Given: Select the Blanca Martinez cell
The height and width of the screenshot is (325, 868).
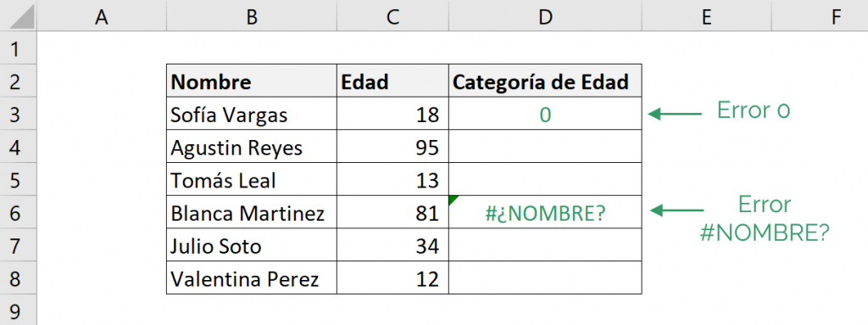Looking at the screenshot, I should click(251, 212).
